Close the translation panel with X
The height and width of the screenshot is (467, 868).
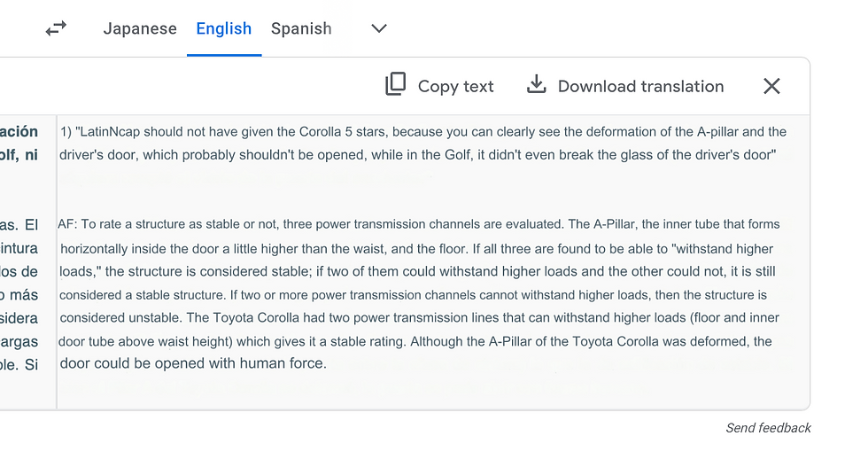771,86
